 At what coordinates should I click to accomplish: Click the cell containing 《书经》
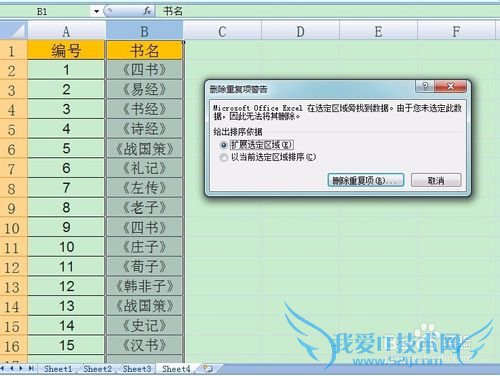coord(144,109)
